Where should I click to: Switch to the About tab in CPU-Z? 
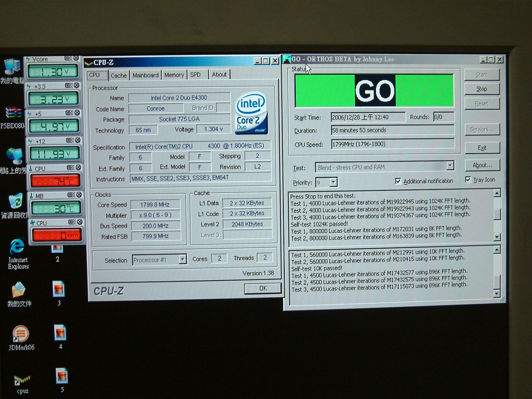pyautogui.click(x=219, y=74)
